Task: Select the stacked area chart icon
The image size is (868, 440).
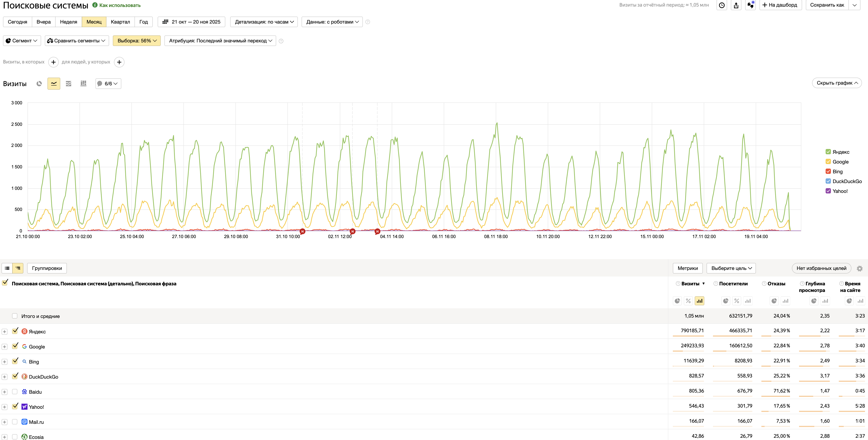Action: pyautogui.click(x=68, y=84)
